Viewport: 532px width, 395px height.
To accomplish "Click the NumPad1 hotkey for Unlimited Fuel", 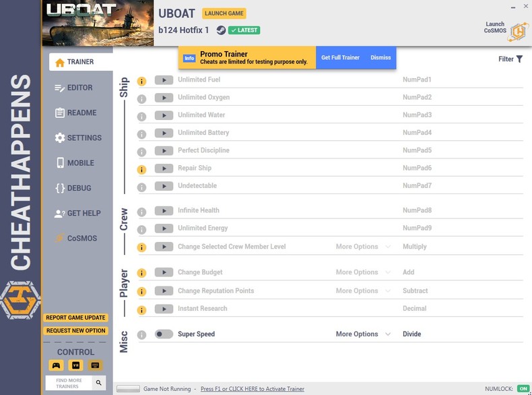I will point(417,80).
